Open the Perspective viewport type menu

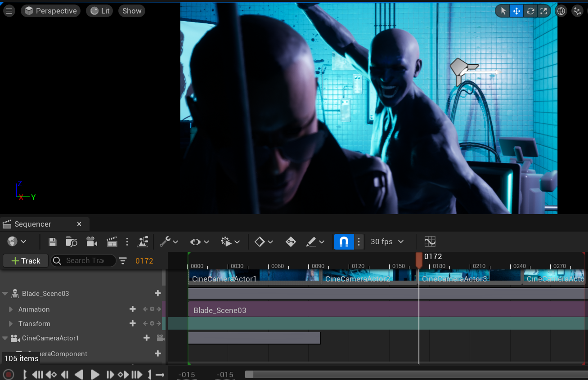pyautogui.click(x=50, y=11)
